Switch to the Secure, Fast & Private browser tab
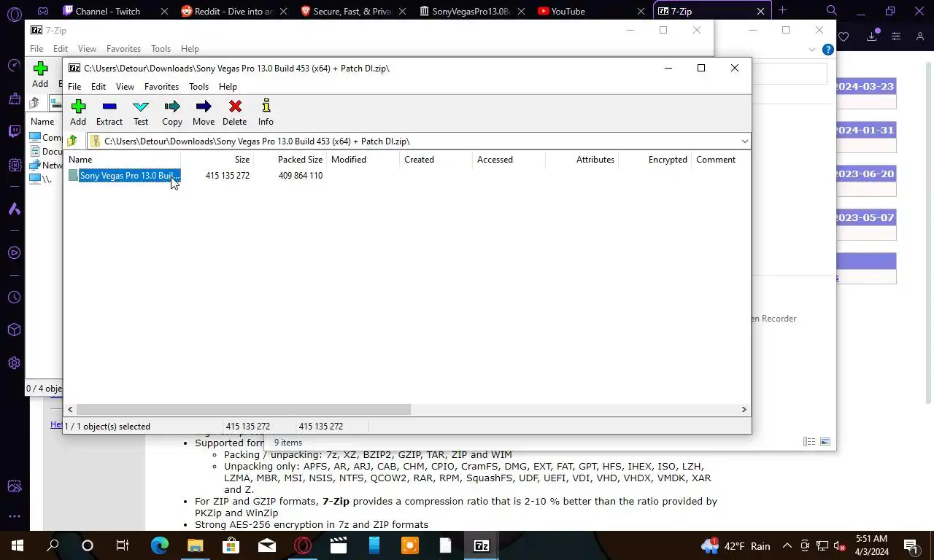Viewport: 934px width, 560px height. 346,11
